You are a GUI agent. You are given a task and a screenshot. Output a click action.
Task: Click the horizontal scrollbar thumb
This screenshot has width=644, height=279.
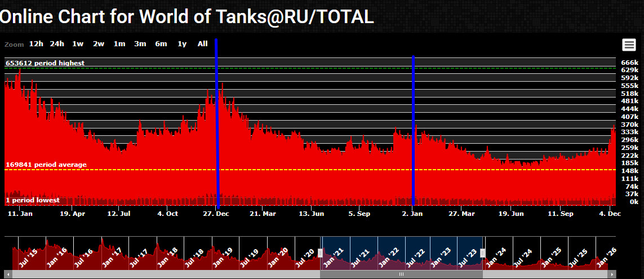[x=401, y=274]
